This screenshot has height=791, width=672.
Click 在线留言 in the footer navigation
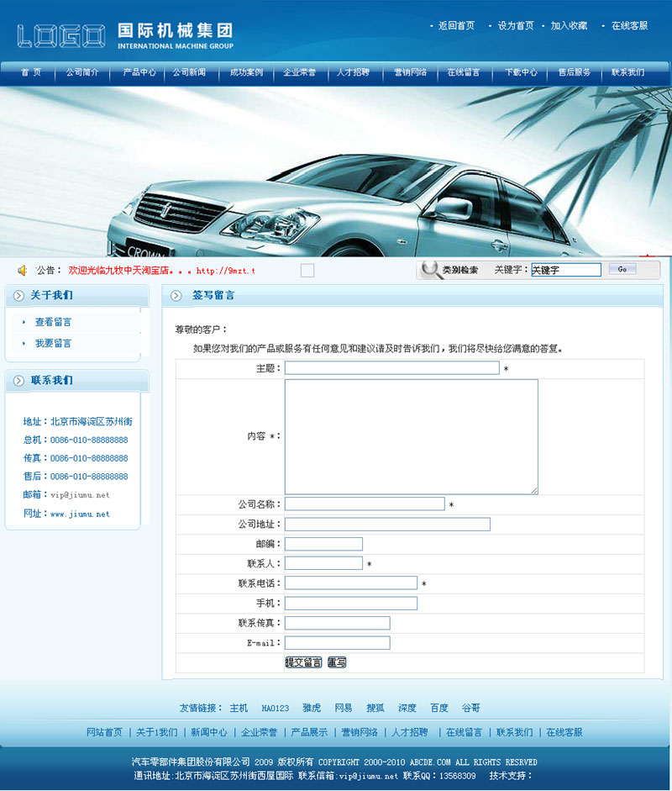465,732
